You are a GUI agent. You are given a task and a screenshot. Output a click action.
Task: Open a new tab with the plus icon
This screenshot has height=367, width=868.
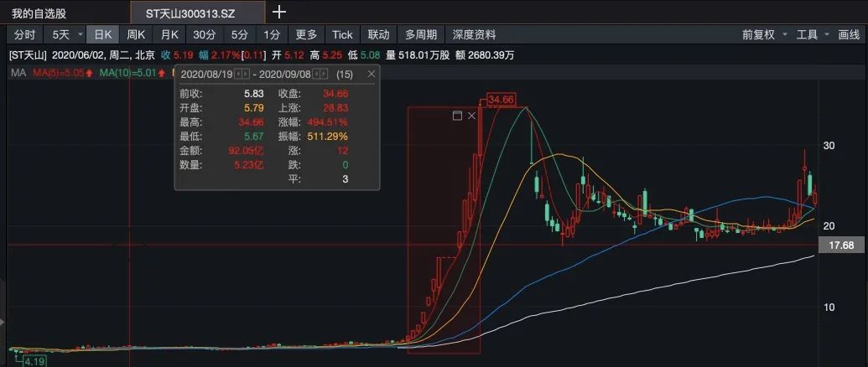[279, 13]
